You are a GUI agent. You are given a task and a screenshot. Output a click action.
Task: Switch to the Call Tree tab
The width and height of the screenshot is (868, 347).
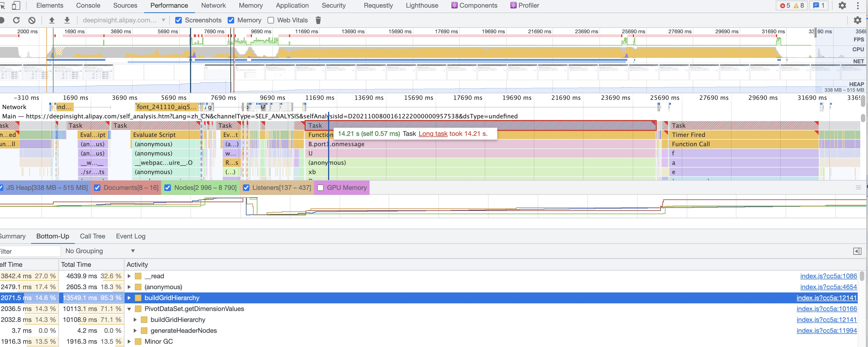[x=92, y=236]
